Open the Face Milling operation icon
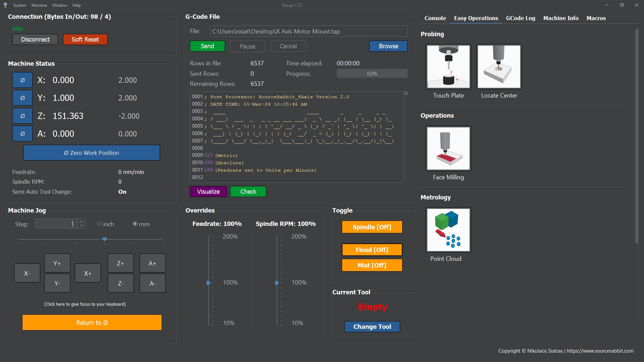Viewport: 644px width, 362px height. tap(448, 148)
